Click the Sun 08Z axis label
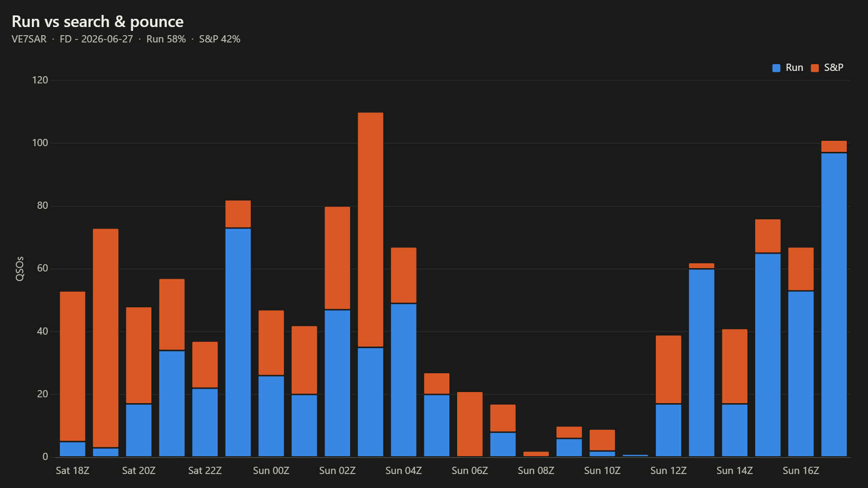 [536, 471]
